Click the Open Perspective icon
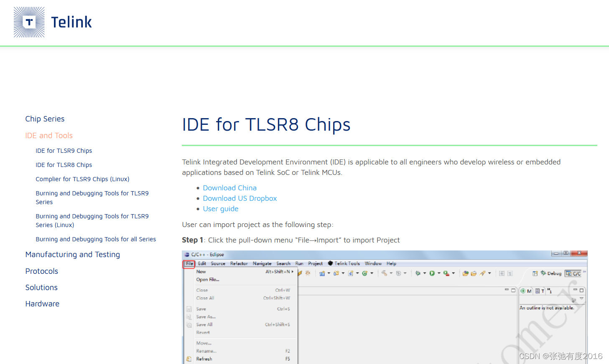 coord(535,273)
